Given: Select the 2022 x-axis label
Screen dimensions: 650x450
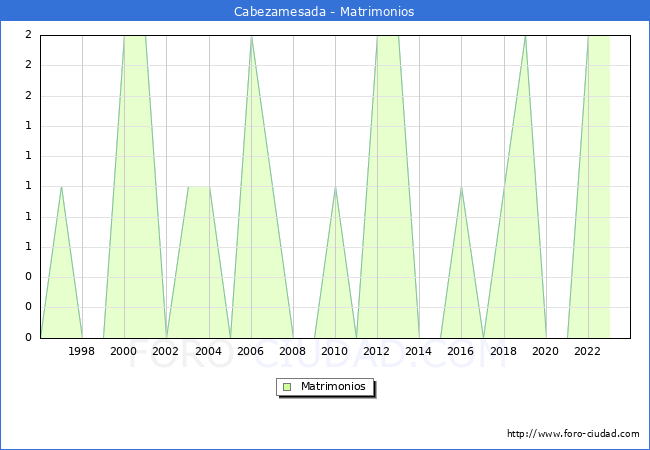Looking at the screenshot, I should (588, 351).
